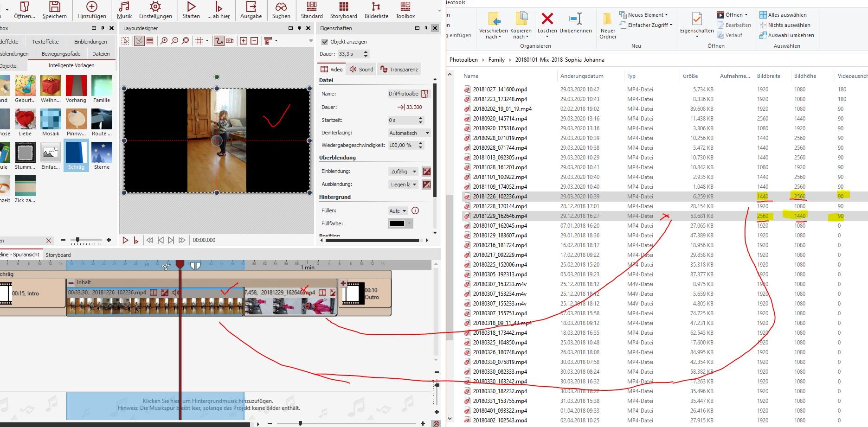Image resolution: width=868 pixels, height=427 pixels.
Task: Expand the Einblendung Zufällig dropdown
Action: click(403, 172)
